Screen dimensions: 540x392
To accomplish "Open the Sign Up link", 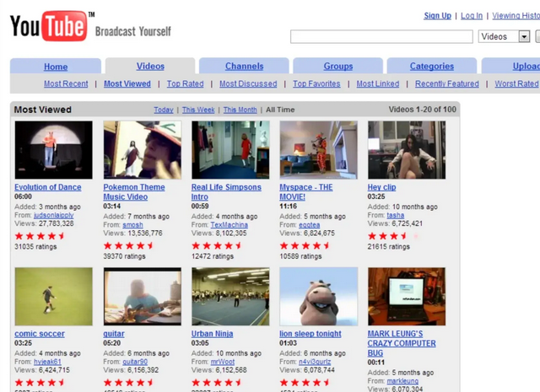I will click(437, 15).
